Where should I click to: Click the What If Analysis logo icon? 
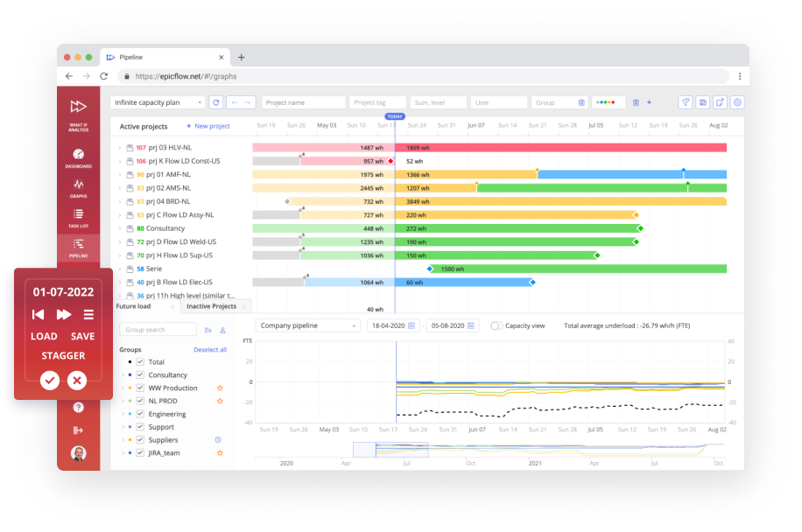pyautogui.click(x=78, y=110)
